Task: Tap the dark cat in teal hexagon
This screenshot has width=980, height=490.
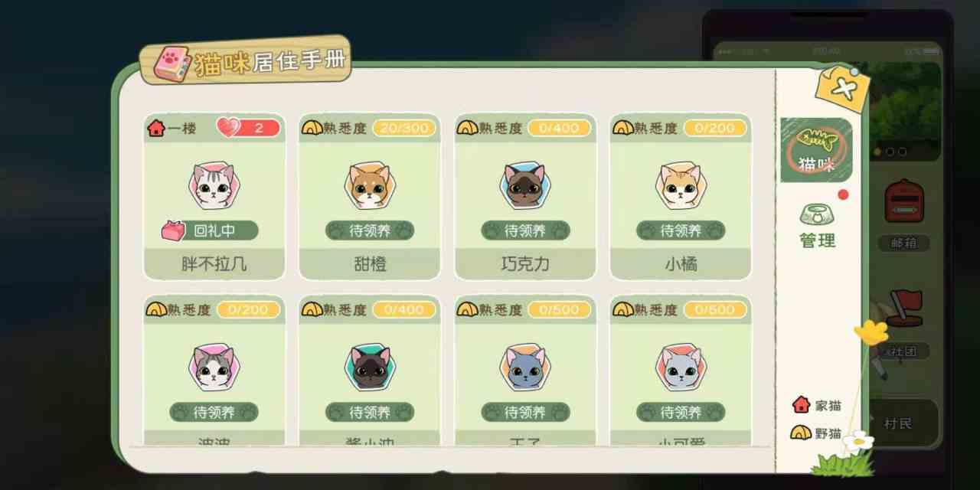Action: [370, 367]
